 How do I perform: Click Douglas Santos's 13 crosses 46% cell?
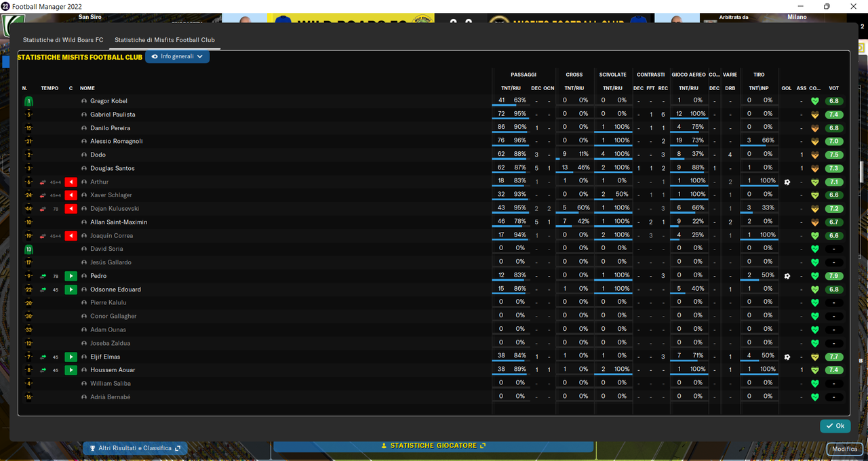click(x=574, y=168)
